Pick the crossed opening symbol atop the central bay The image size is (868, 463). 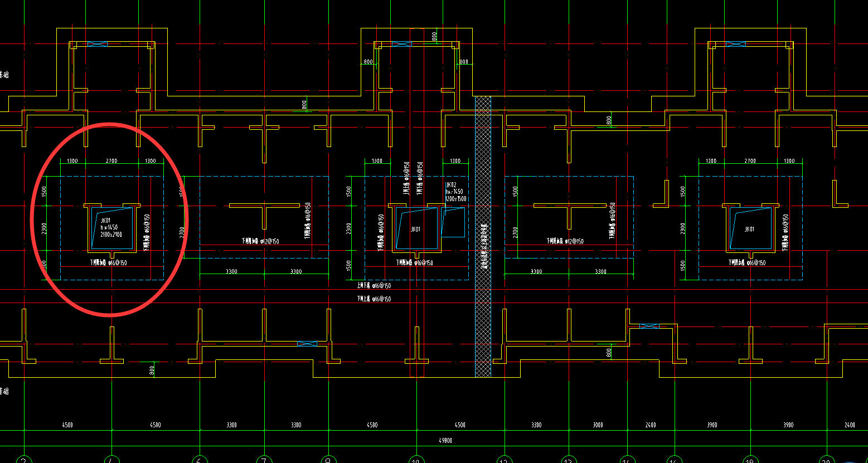[x=401, y=44]
